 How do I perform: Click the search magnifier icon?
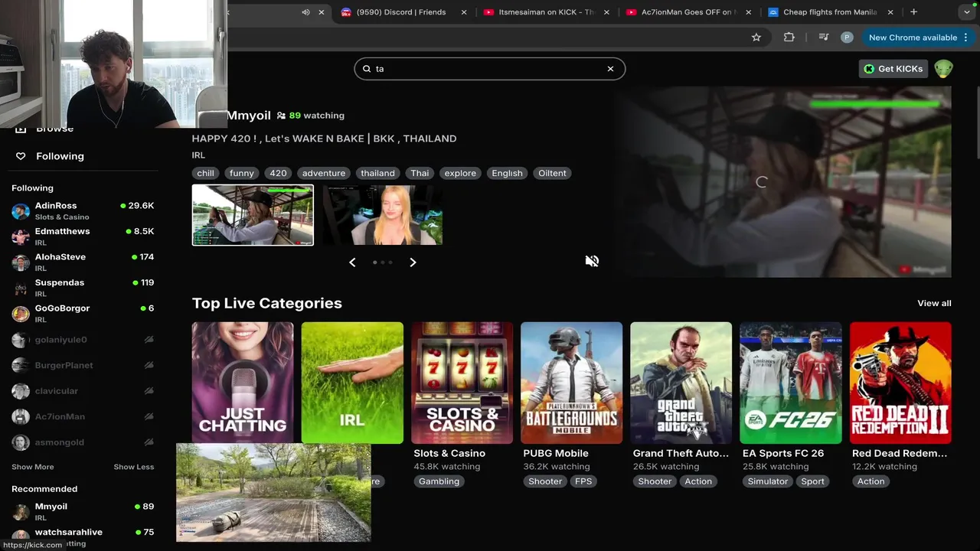[367, 69]
